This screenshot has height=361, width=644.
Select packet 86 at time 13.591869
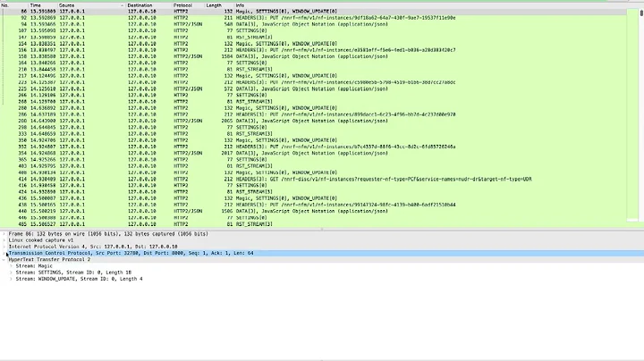pos(313,12)
